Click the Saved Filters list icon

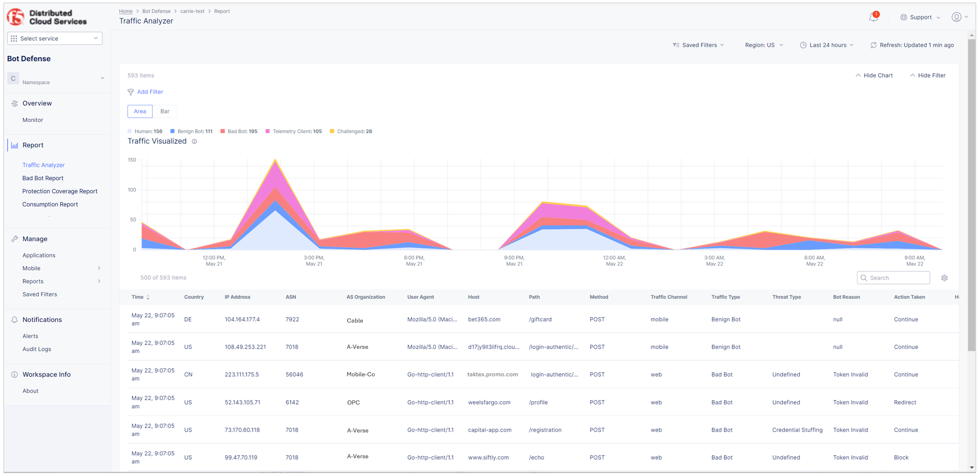coord(676,45)
